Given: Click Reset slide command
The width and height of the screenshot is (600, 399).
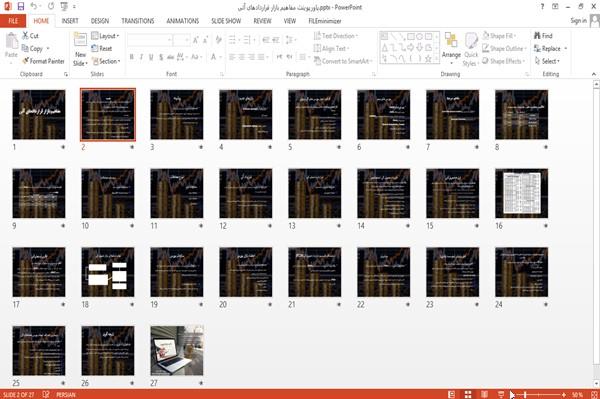Looking at the screenshot, I should click(102, 48).
